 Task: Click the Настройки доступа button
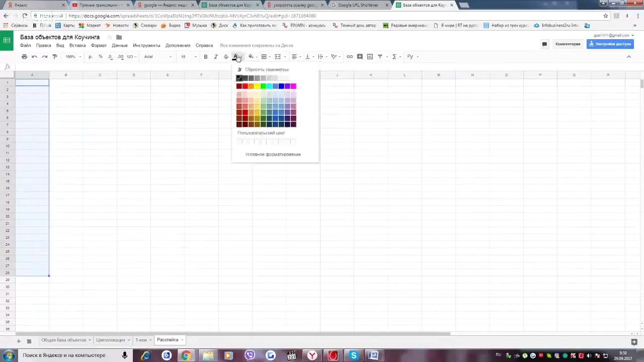[x=610, y=44]
